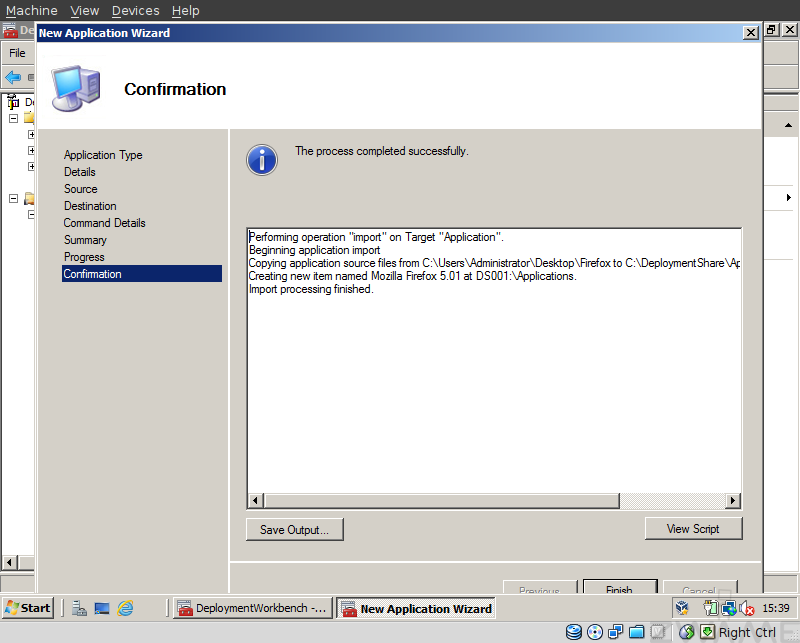Click the VirtualBox Guest Additions tray icon
The width and height of the screenshot is (800, 643).
coord(682,608)
